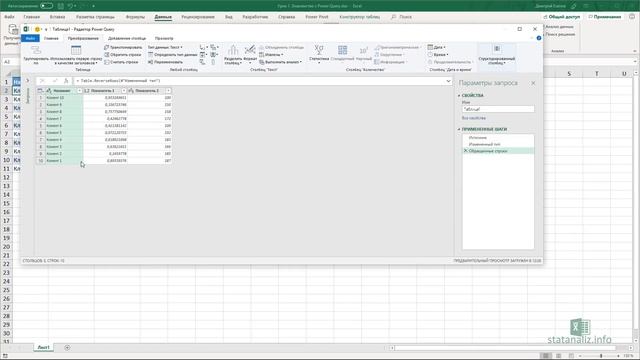Close the Query Settings (Параметры запроса) pane
This screenshot has width=640, height=360.
[533, 83]
